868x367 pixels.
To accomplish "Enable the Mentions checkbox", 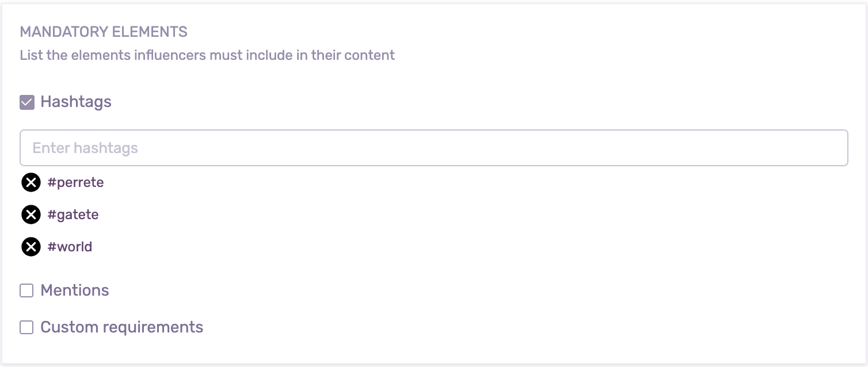I will pos(26,291).
